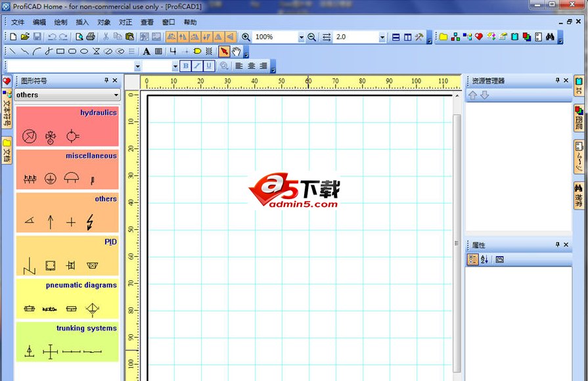Expand the 'others' symbol library dropdown

[x=116, y=95]
